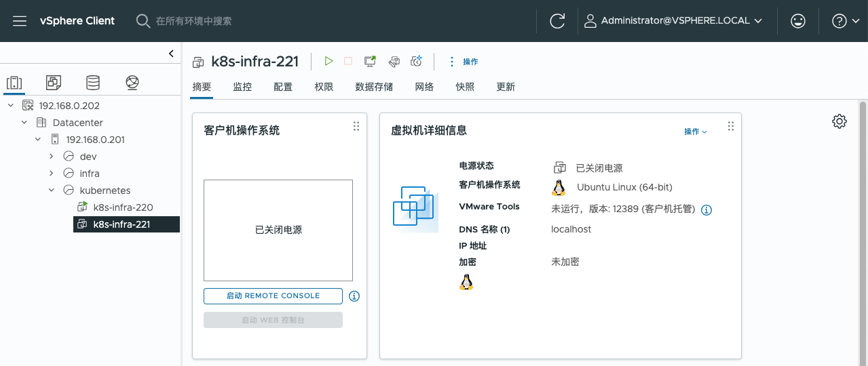The height and width of the screenshot is (366, 868).
Task: Click the VM icon beside k8s-infra-221 title
Action: (198, 62)
